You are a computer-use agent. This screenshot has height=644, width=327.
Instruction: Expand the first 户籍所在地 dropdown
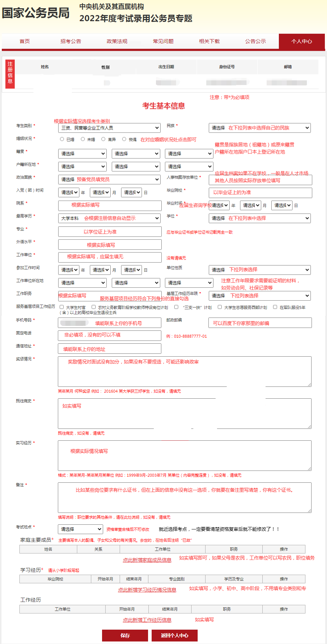tap(83, 167)
